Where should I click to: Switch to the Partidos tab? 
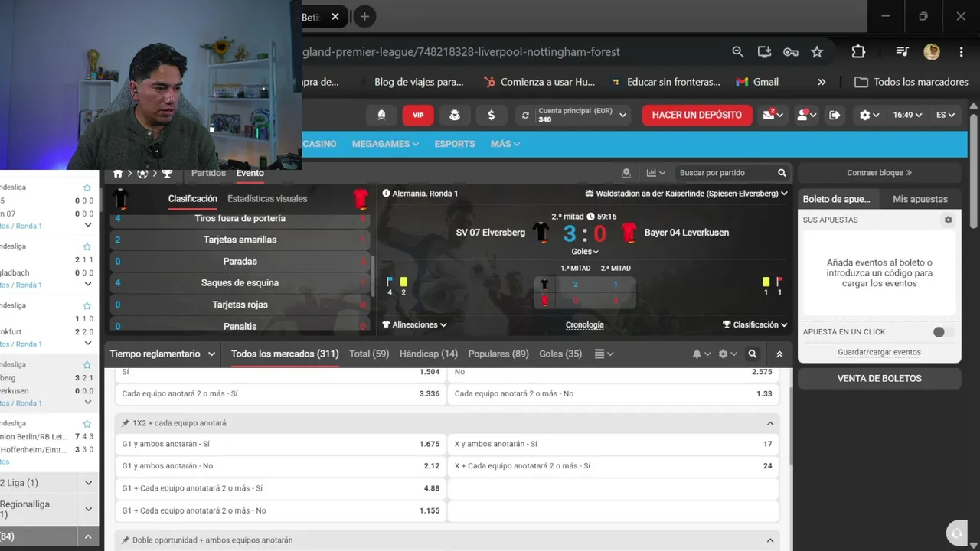pyautogui.click(x=208, y=173)
